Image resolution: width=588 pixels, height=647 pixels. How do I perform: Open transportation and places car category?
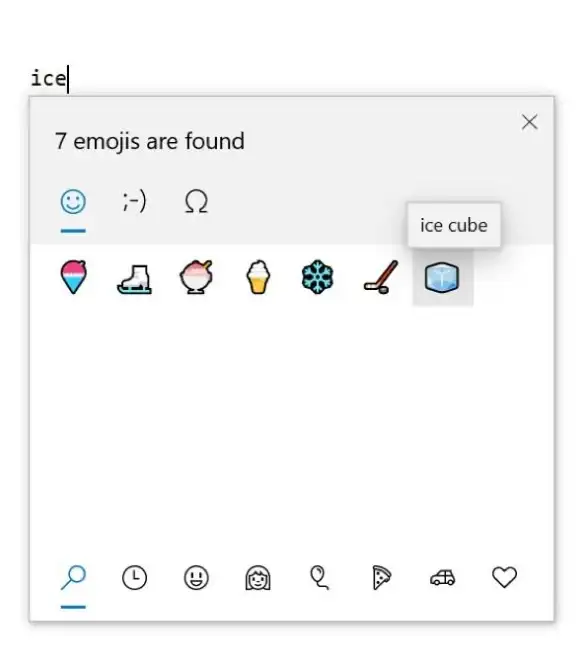443,578
